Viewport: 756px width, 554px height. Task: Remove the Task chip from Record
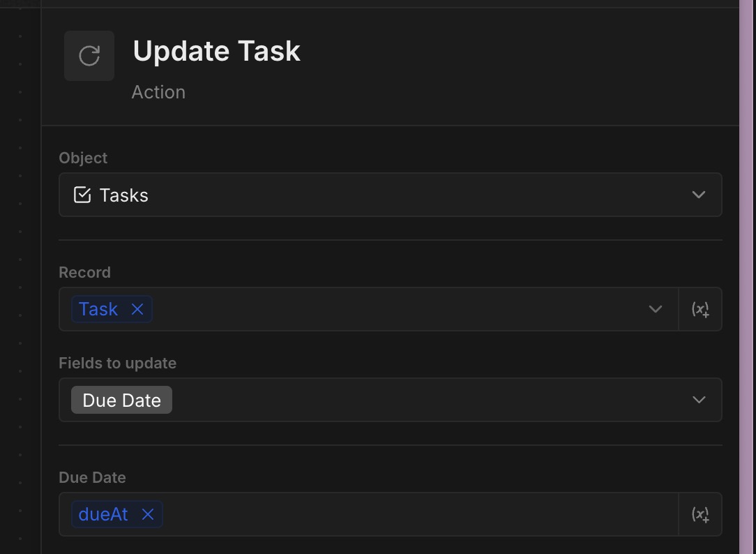tap(137, 309)
